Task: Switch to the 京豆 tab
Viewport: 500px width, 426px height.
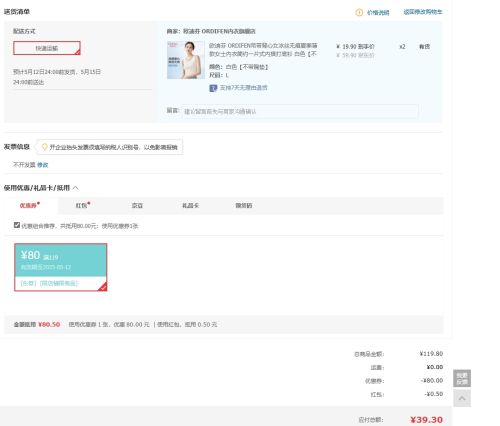Action: point(137,206)
